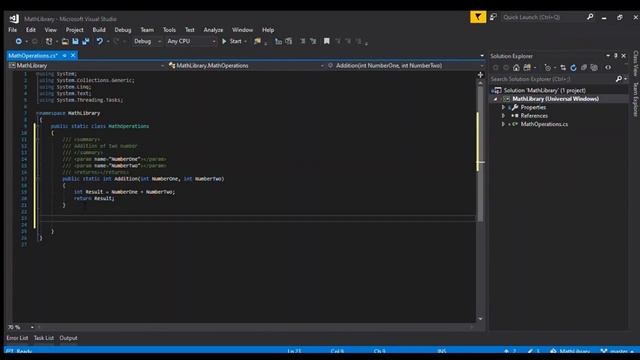This screenshot has width=640, height=360.
Task: Open the Debug menu
Action: coord(123,30)
